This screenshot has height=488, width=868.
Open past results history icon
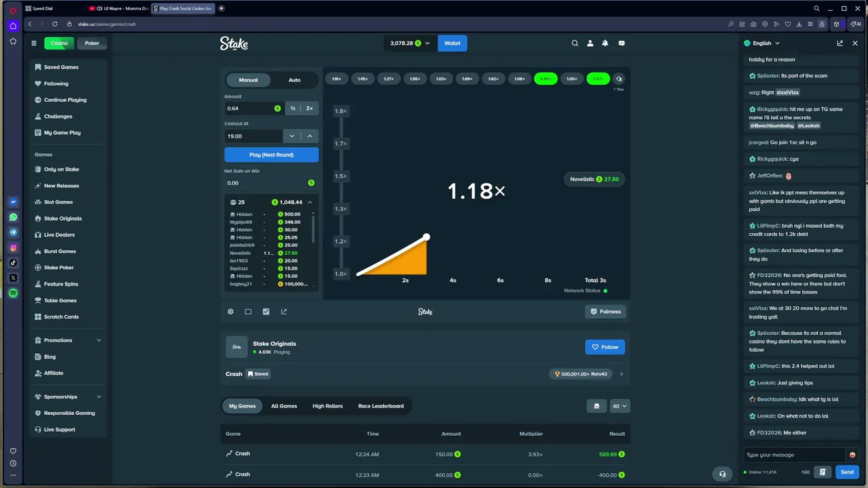coord(618,79)
